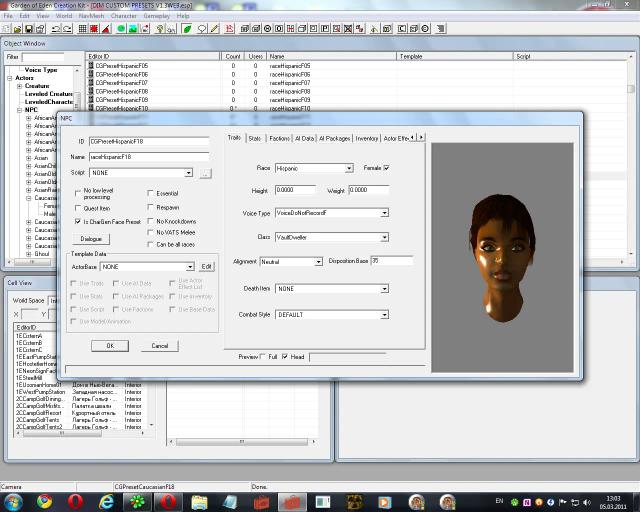Open Windows Explorer folder in taskbar
640x512 pixels.
pos(200,502)
